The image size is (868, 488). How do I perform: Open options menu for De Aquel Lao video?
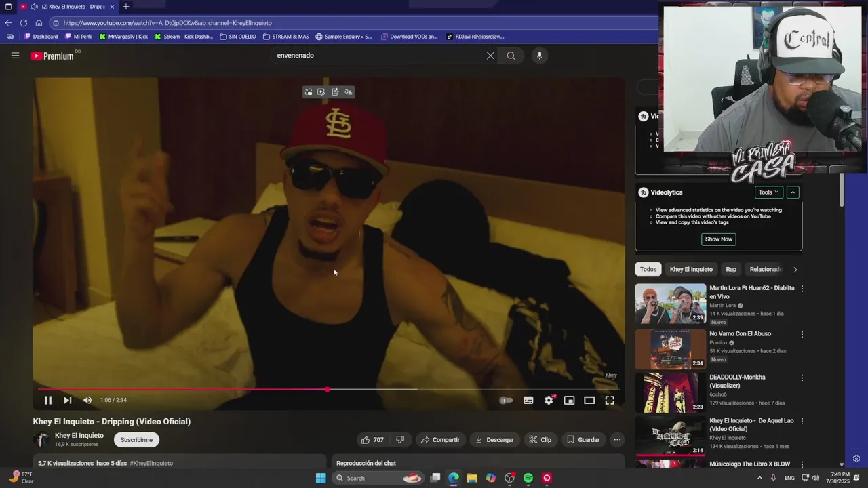pos(802,421)
